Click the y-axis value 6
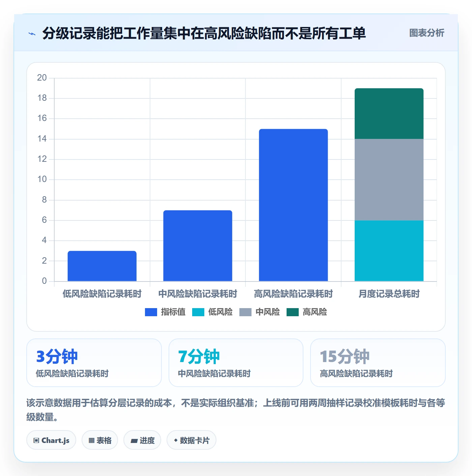Image resolution: width=472 pixels, height=476 pixels. tap(44, 220)
